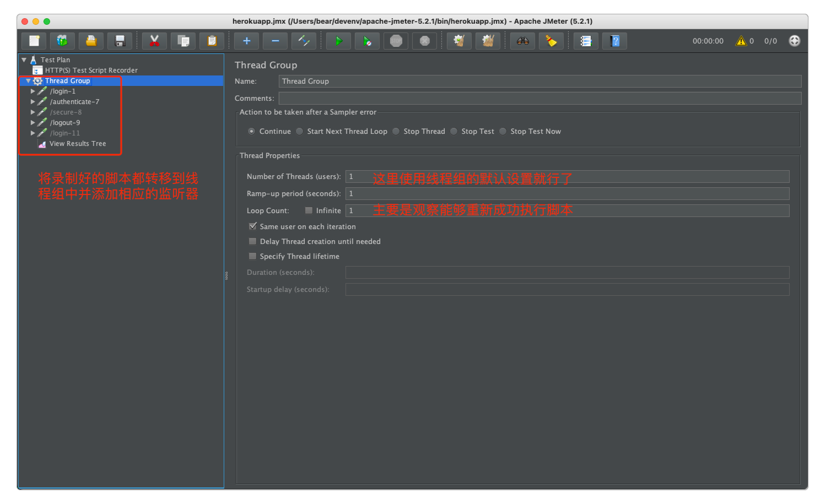825x504 pixels.
Task: Click the Startup delay (seconds) field
Action: 567,289
